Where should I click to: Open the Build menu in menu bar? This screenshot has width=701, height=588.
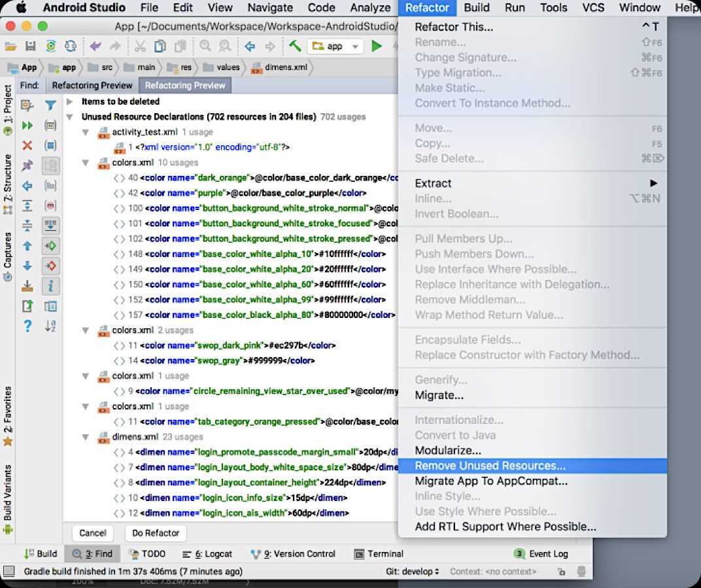tap(477, 8)
